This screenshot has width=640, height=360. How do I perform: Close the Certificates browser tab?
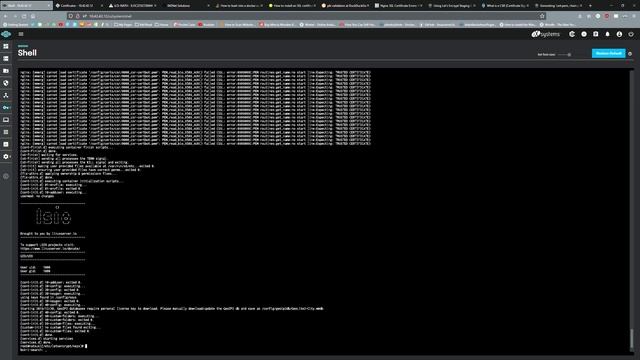(x=102, y=6)
